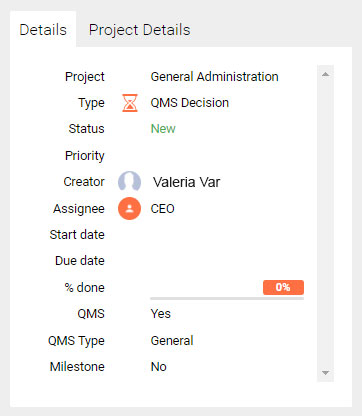This screenshot has height=416, width=362.
Task: Click the QMS Decision type value
Action: (190, 103)
